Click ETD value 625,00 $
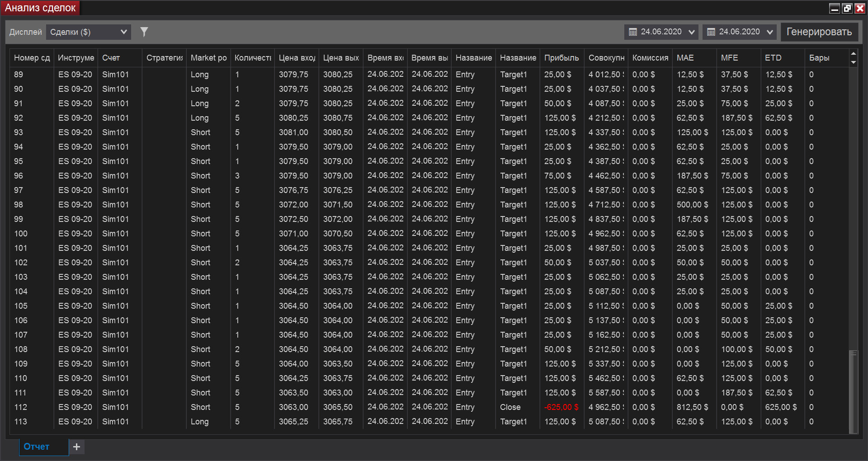868x461 pixels. point(781,407)
